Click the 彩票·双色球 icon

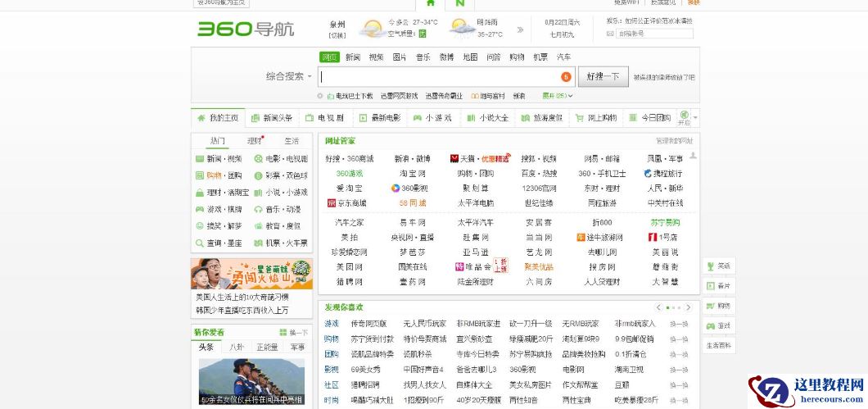click(x=259, y=175)
